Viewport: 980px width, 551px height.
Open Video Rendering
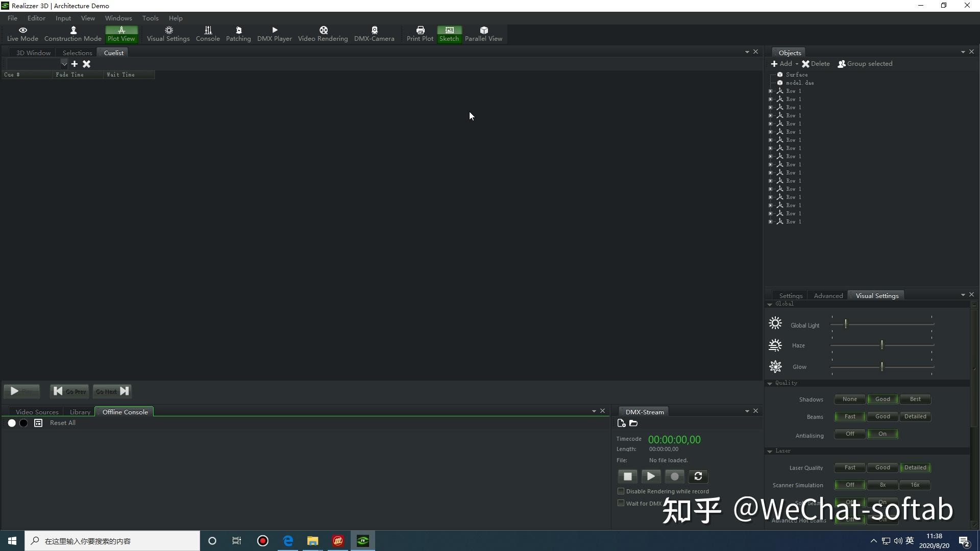pos(323,34)
